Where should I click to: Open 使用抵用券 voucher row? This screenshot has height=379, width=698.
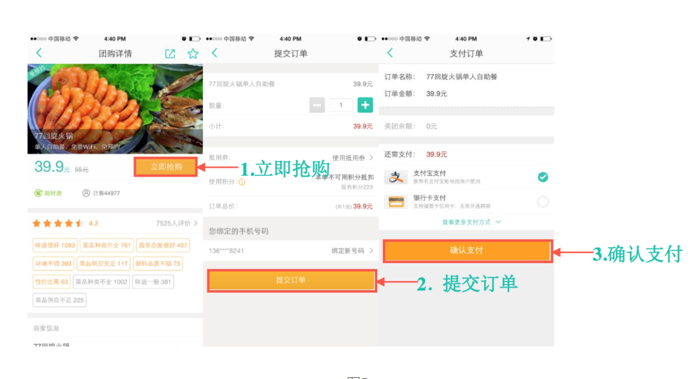point(291,158)
